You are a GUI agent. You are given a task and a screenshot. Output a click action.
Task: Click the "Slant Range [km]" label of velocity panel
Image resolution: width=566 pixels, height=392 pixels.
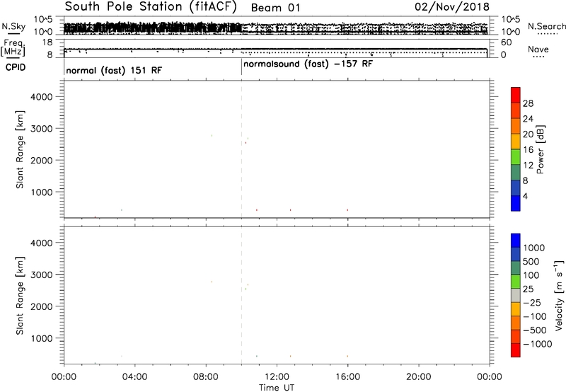20,296
